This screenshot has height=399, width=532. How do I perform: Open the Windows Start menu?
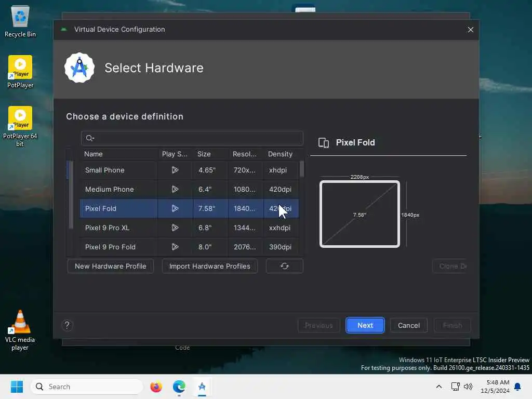17,387
